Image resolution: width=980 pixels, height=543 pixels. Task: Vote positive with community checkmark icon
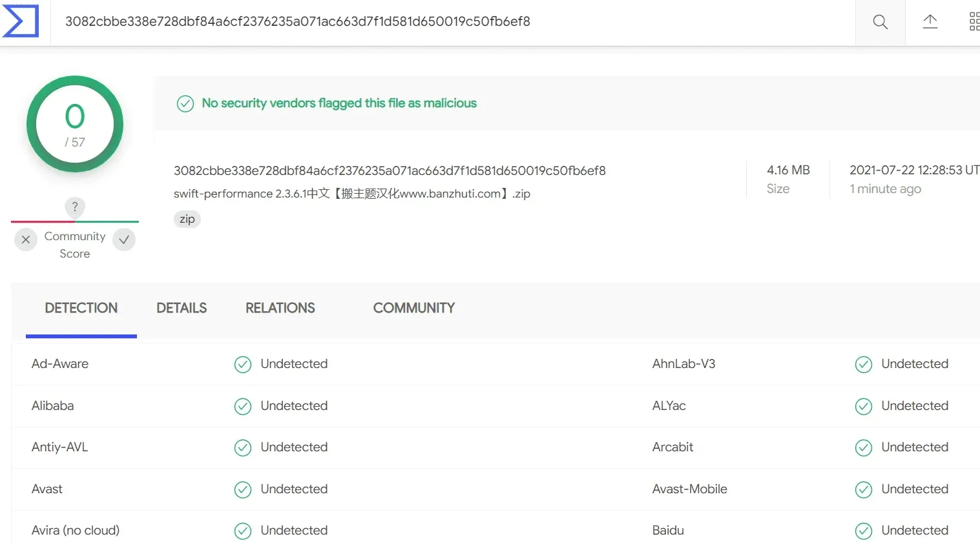pos(124,240)
